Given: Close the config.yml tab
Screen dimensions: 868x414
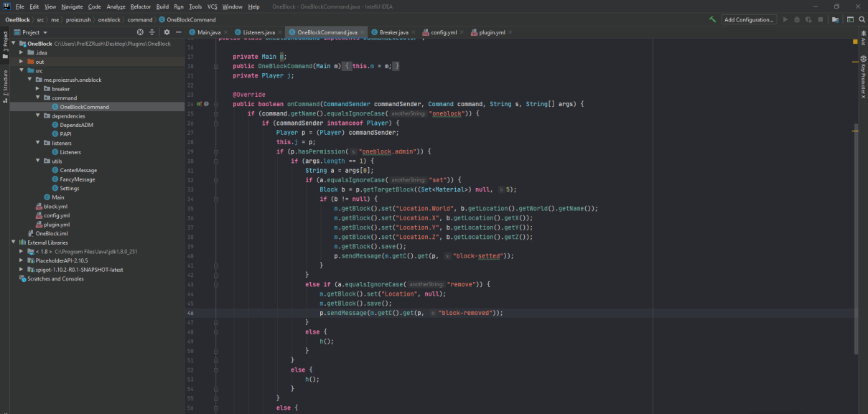Looking at the screenshot, I should [x=462, y=32].
